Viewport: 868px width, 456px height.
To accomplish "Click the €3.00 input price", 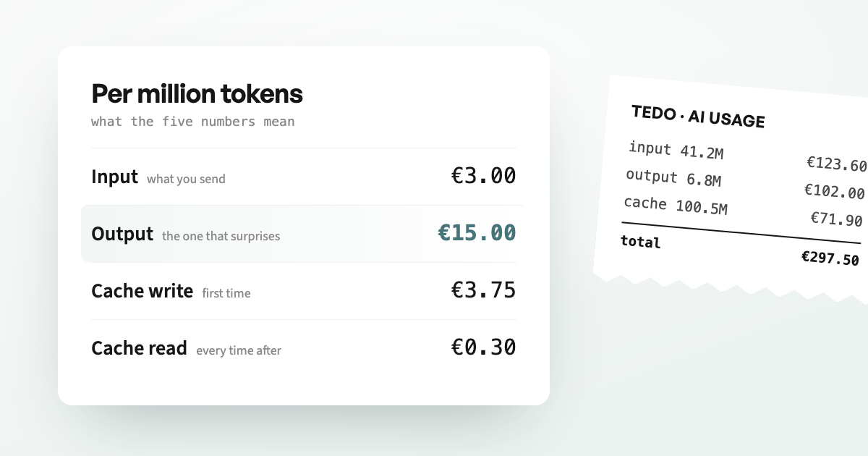I will pyautogui.click(x=483, y=176).
